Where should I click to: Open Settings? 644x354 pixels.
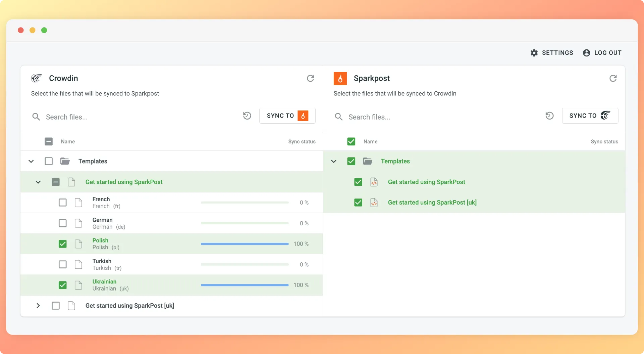click(552, 53)
